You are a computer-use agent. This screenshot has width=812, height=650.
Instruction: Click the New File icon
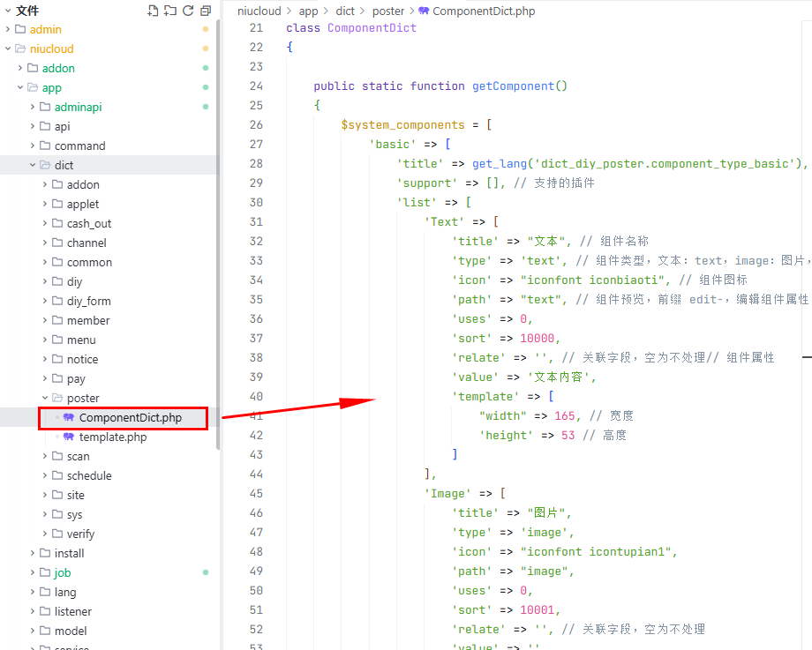pos(154,11)
